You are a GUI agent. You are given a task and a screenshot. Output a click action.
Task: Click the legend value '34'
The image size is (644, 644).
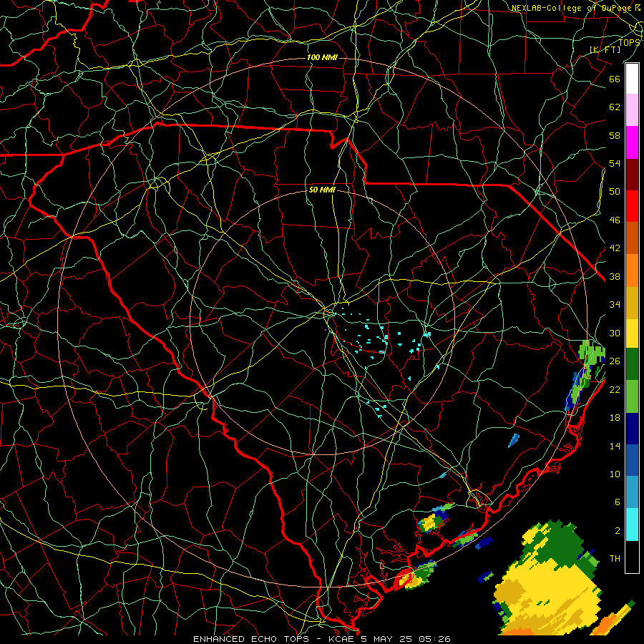[615, 305]
